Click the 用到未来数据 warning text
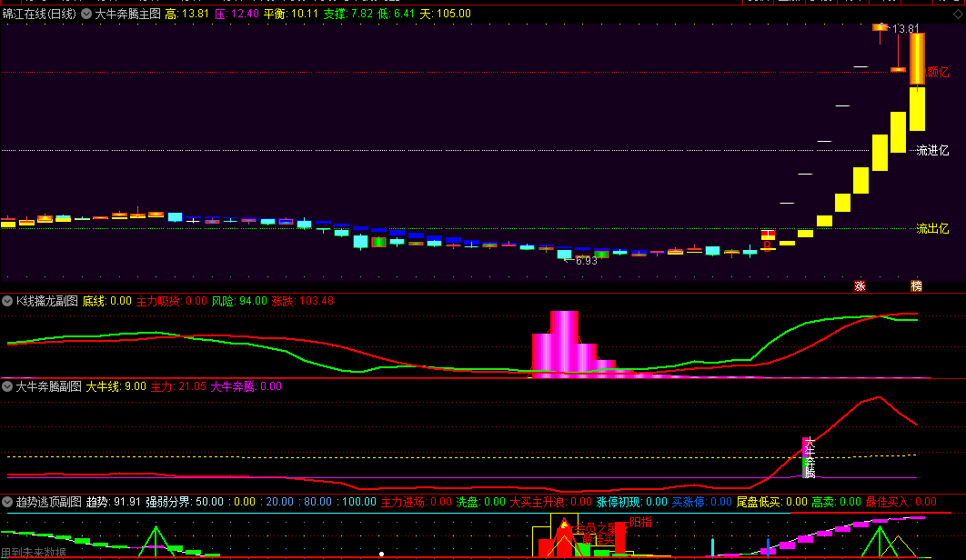This screenshot has height=560, width=966. [34, 553]
